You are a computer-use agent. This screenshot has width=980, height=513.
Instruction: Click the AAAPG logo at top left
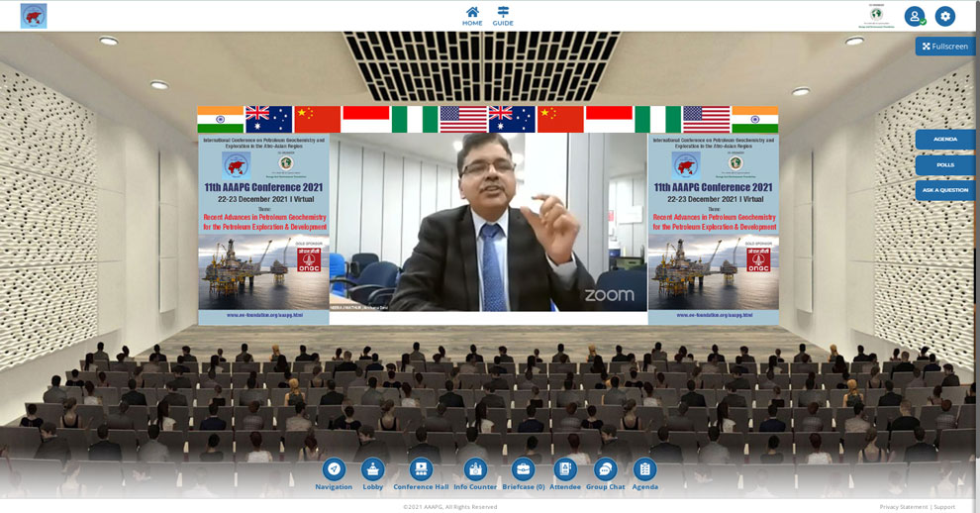[33, 16]
